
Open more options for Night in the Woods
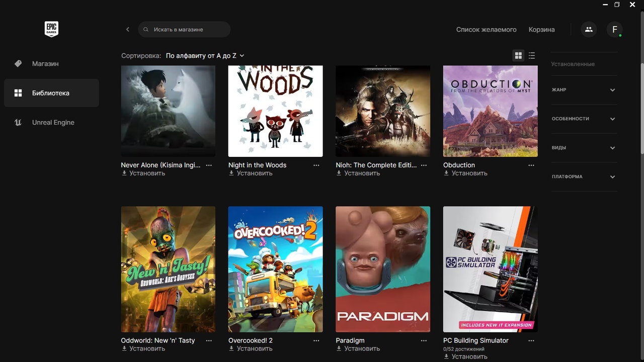tap(316, 165)
